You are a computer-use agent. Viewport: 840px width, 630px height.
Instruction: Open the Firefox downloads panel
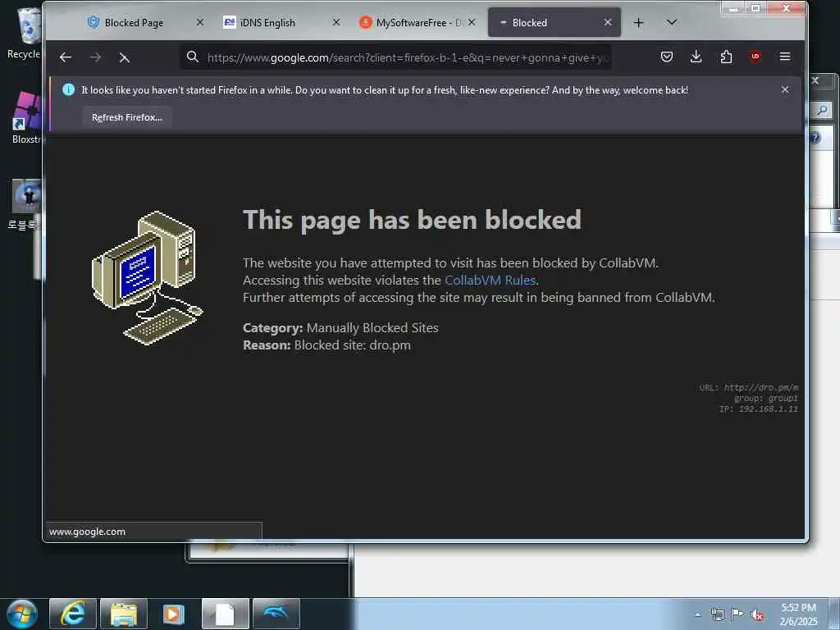(696, 57)
